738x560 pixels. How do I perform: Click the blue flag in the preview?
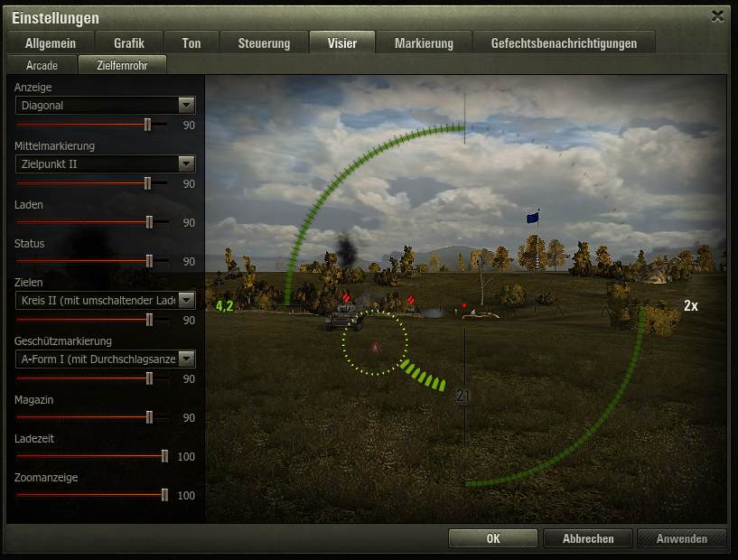click(532, 218)
